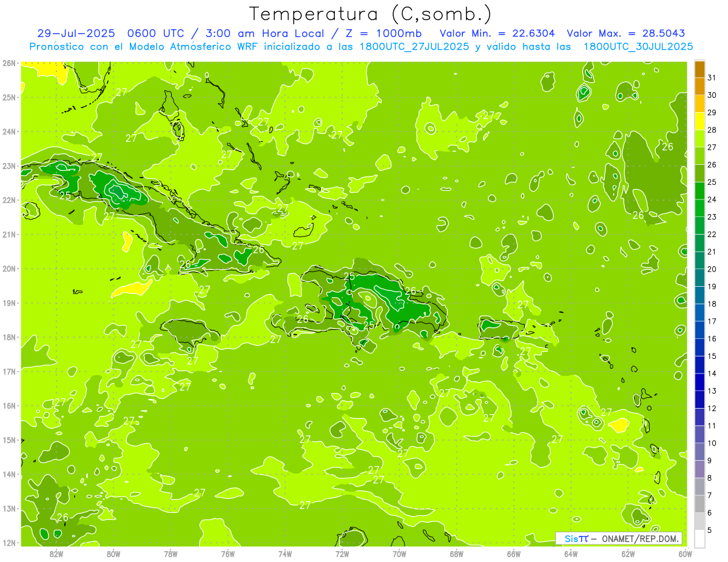Click the legend scale label '15'
Image resolution: width=728 pixels, height=562 pixels.
[712, 356]
